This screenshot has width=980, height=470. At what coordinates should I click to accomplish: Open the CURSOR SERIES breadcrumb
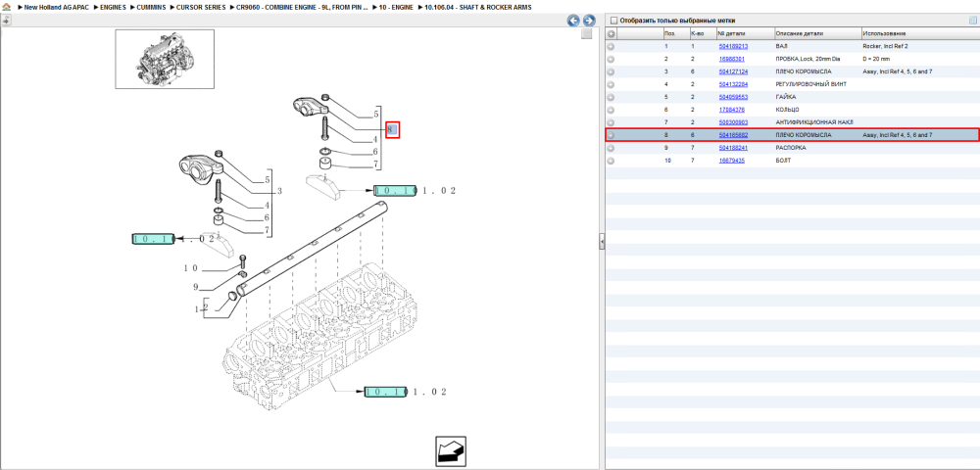(201, 7)
